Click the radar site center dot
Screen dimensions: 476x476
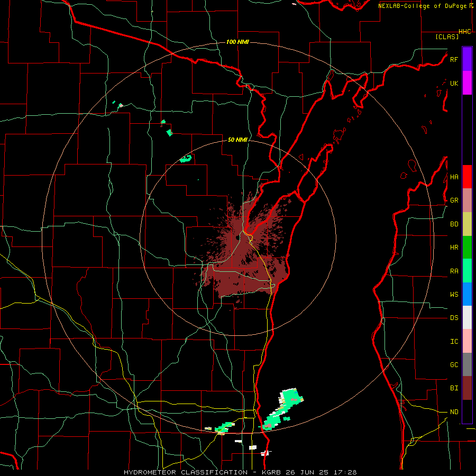tap(237, 237)
